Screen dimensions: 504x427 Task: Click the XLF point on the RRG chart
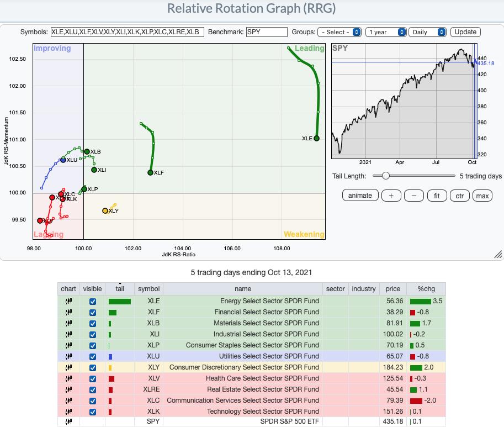[150, 173]
